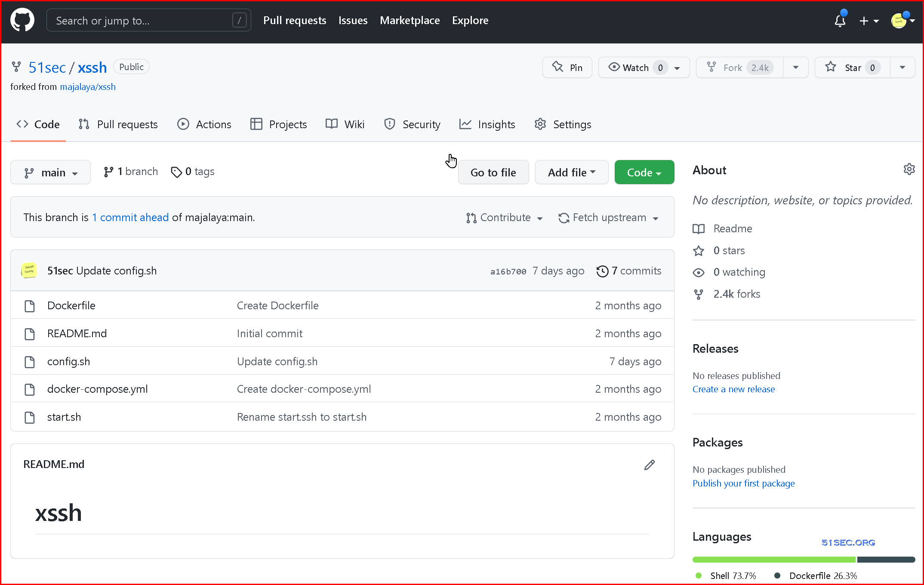
Task: Open the Update config.sh latest commit message
Action: coord(117,271)
